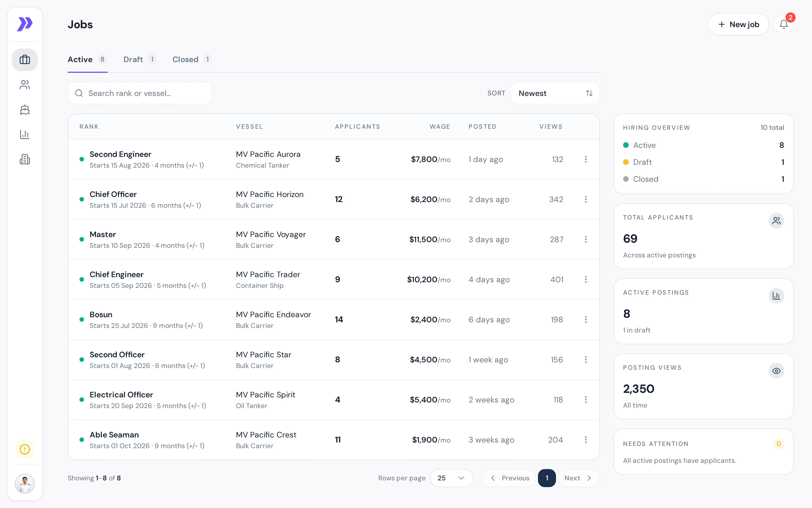Switch to the Draft tab
Image resolution: width=812 pixels, height=508 pixels.
[x=140, y=60]
